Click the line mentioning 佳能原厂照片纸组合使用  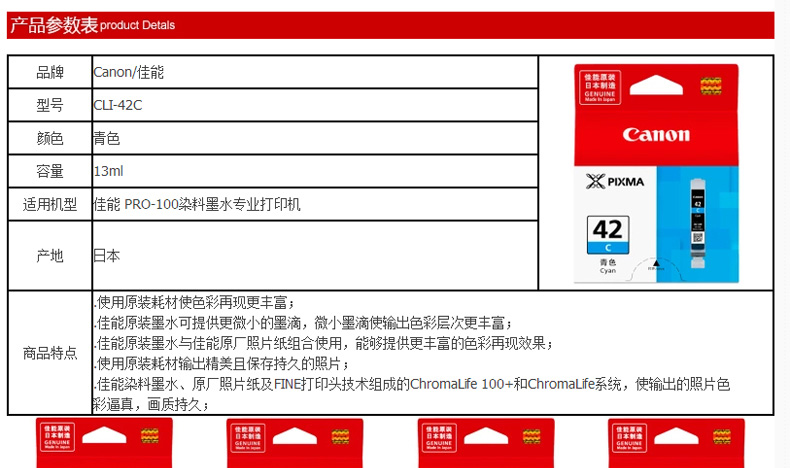[x=323, y=344]
